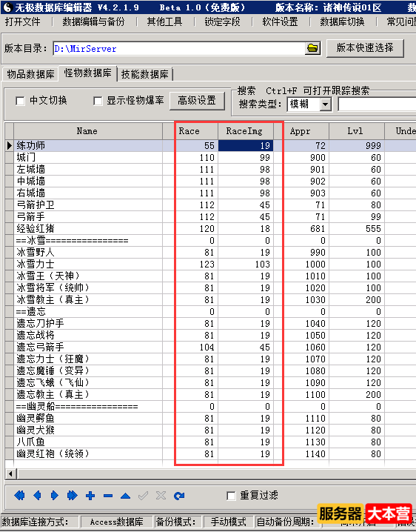Switch to the 技能数据库 tab
Viewport: 416px width, 532px height.
tap(145, 74)
